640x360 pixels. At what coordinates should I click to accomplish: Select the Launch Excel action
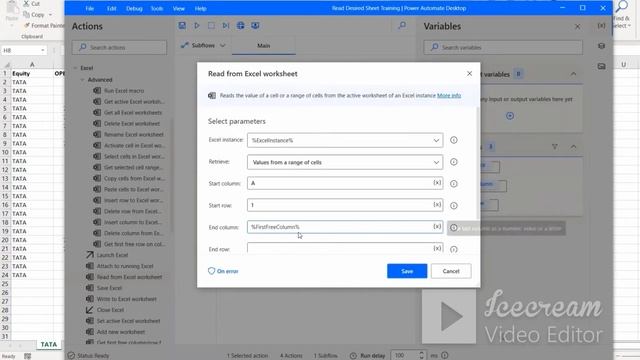(x=107, y=255)
